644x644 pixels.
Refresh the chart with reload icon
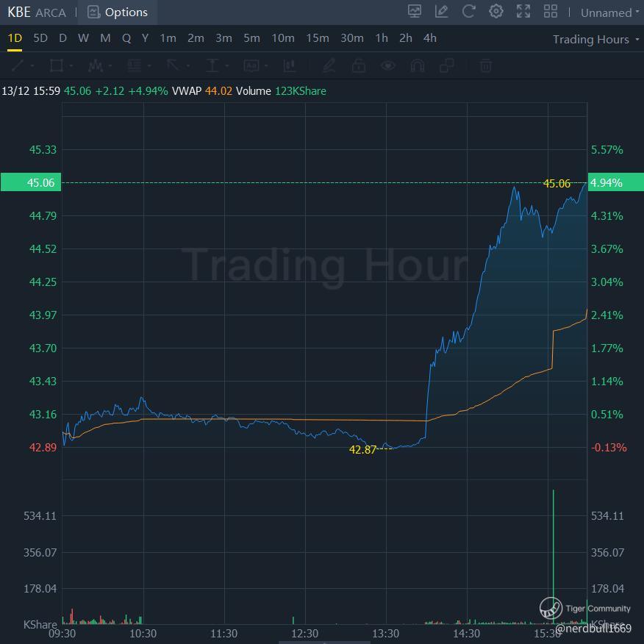pyautogui.click(x=468, y=12)
